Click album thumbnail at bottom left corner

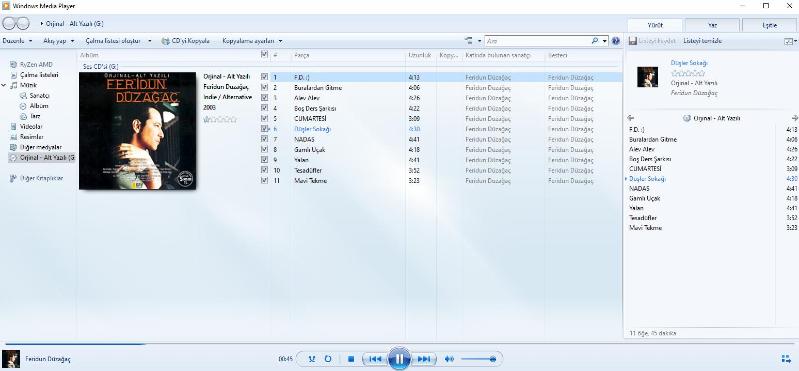[x=11, y=359]
